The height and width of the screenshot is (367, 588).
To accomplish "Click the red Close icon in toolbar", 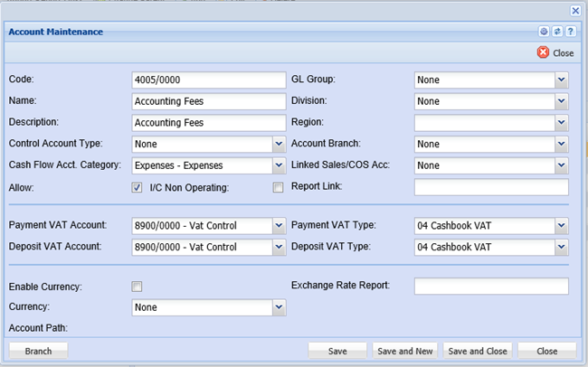I will pos(544,53).
